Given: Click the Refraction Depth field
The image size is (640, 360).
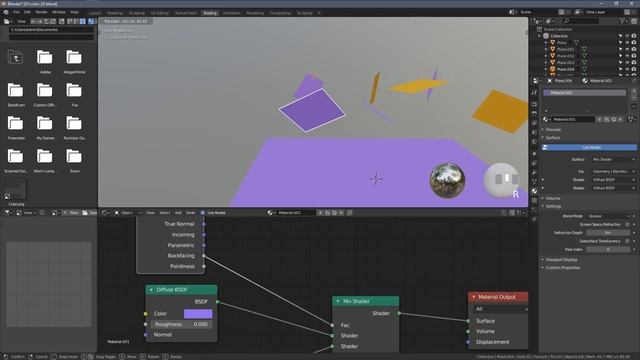Looking at the screenshot, I should pos(608,233).
